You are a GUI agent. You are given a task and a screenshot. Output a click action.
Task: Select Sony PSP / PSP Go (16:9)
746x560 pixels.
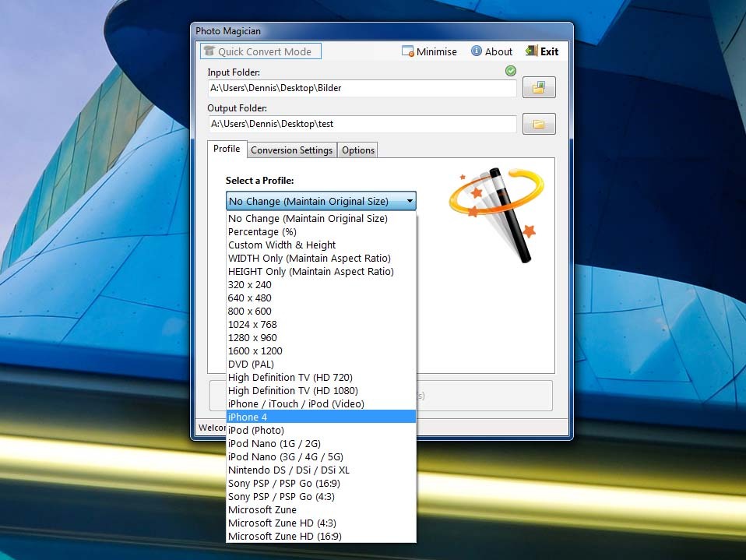(321, 484)
